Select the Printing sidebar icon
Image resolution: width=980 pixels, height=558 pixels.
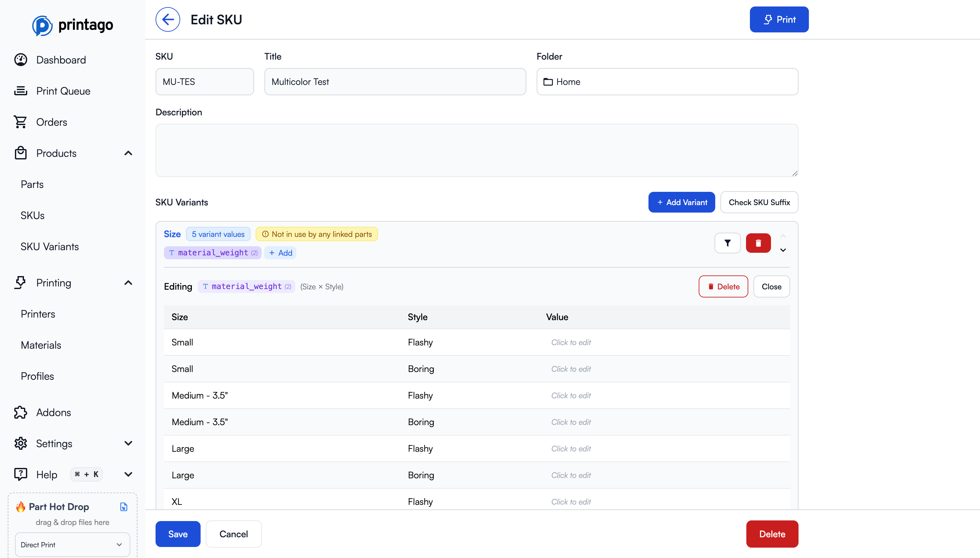click(x=21, y=283)
